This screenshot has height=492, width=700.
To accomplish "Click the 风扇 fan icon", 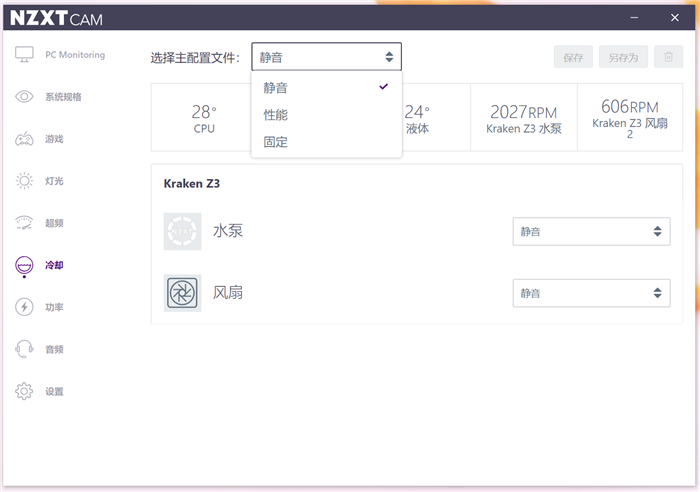I will point(182,293).
